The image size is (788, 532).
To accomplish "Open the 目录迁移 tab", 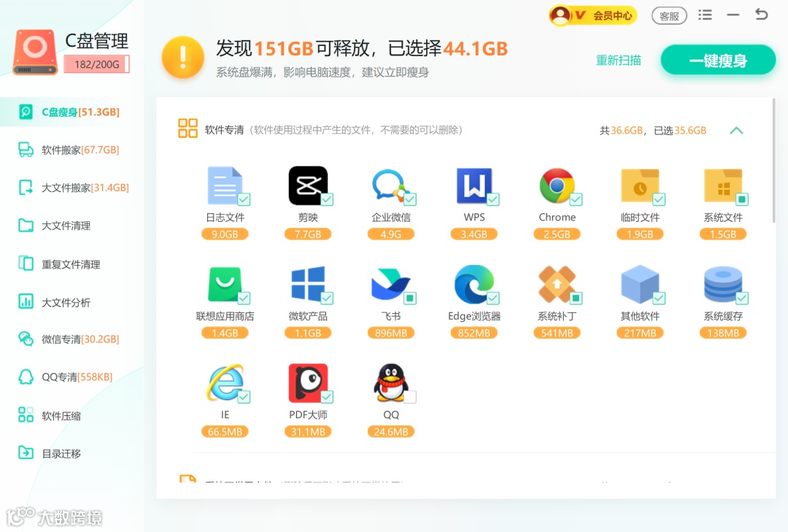I will click(x=72, y=453).
